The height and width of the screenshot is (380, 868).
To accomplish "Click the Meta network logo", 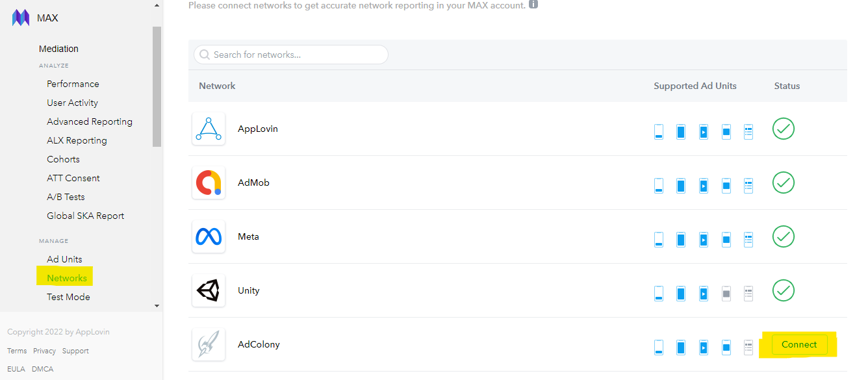I will pos(209,236).
